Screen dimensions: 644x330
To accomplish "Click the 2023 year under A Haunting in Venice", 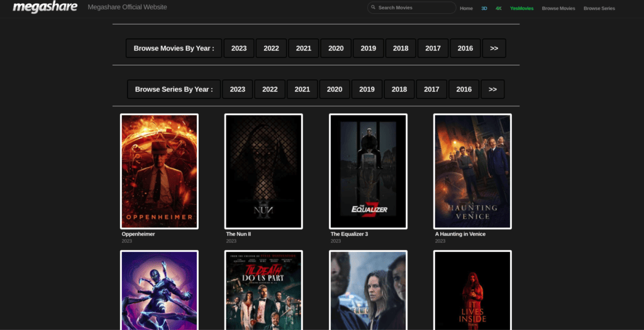I will [x=440, y=241].
